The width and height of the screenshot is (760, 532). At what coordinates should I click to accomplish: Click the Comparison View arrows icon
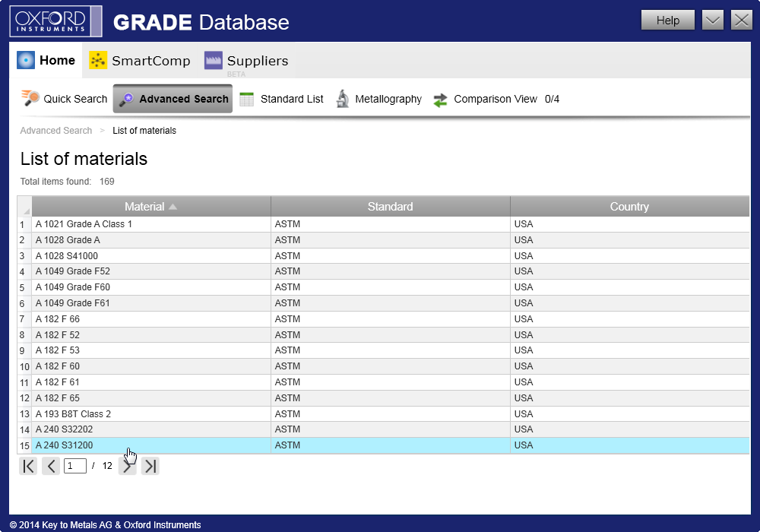click(440, 100)
